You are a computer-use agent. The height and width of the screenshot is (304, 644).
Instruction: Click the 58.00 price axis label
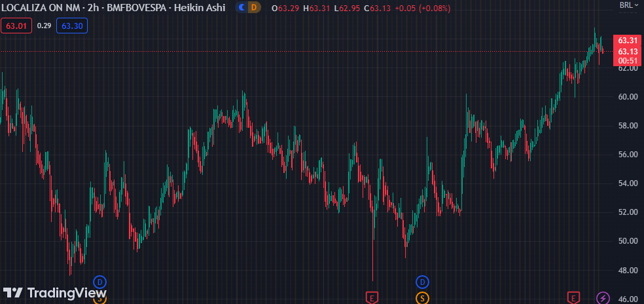pos(628,126)
